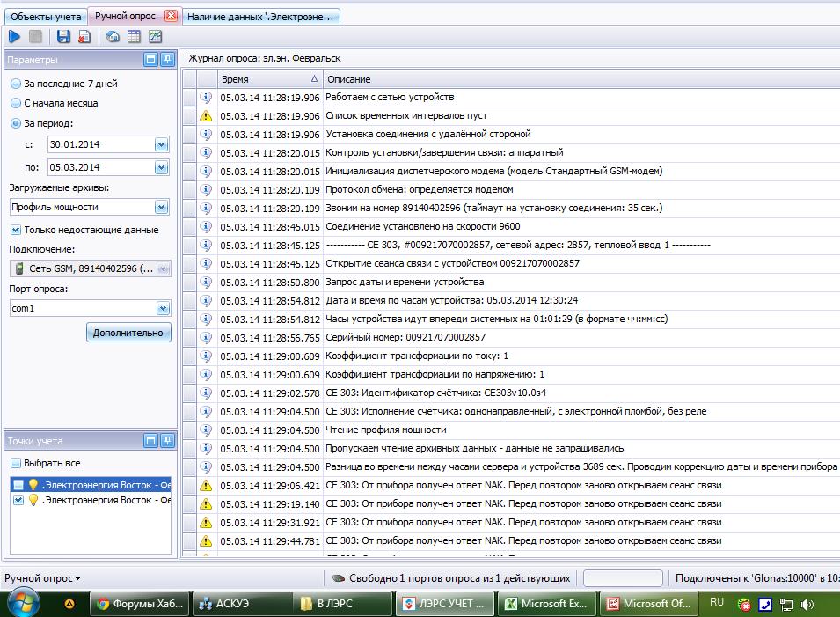Uncheck the second Электроэнергия Восток row checkbox
840x617 pixels.
pos(18,500)
